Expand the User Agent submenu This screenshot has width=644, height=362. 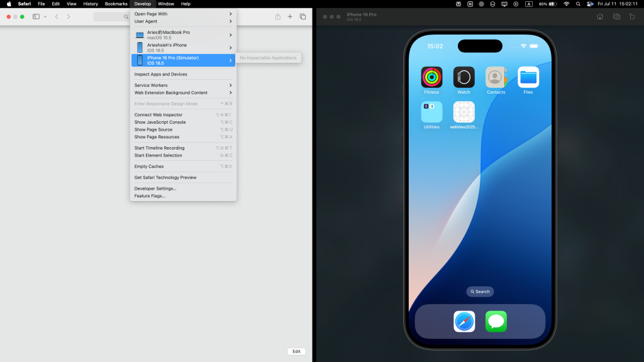(183, 21)
